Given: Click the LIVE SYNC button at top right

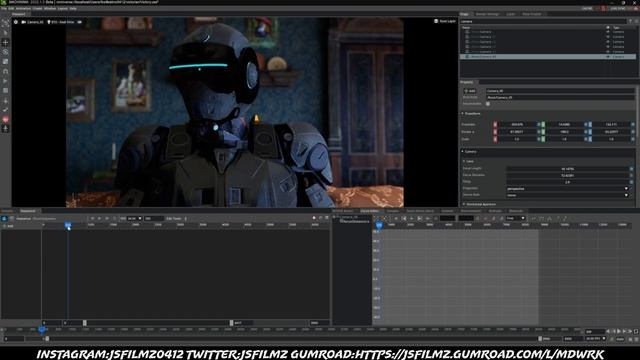Looking at the screenshot, I should coord(618,8).
